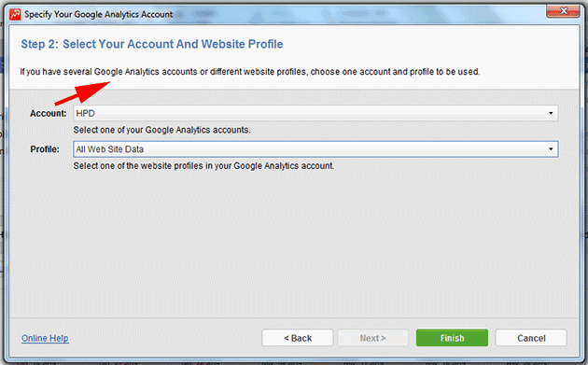Screen dimensions: 588x365
Task: Click the Finish button
Action: [x=452, y=338]
